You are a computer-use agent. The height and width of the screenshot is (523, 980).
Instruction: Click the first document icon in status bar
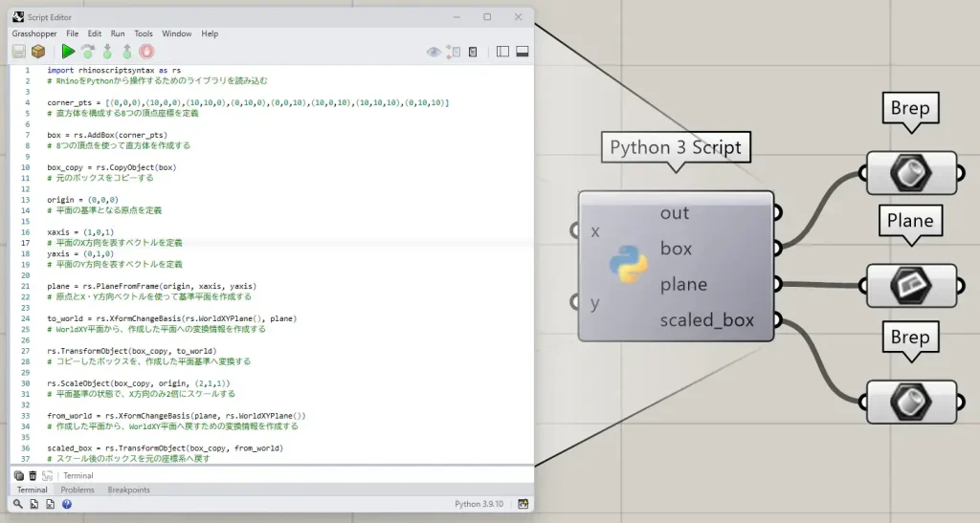coord(33,504)
